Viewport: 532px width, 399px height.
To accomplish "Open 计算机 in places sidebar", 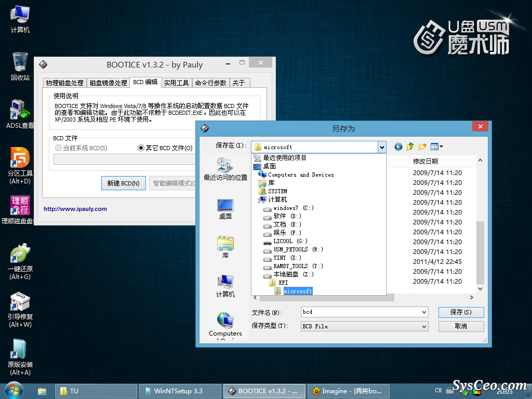I will (x=225, y=286).
